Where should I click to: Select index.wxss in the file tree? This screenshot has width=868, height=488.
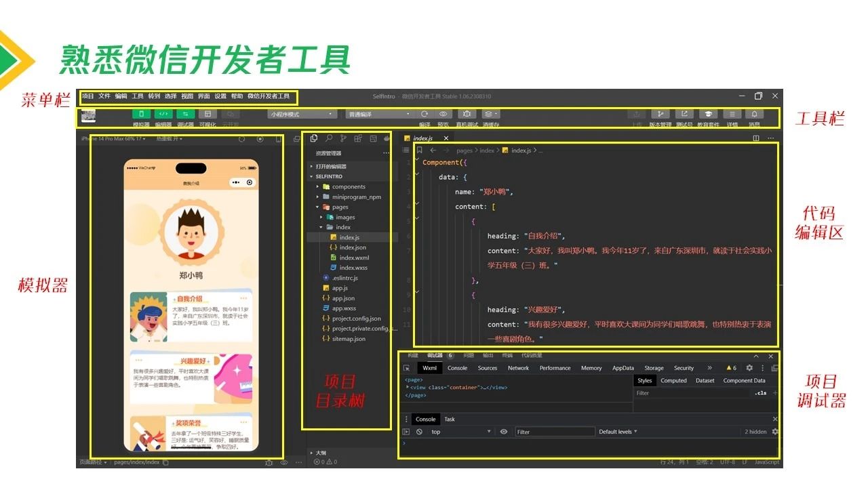tap(349, 268)
